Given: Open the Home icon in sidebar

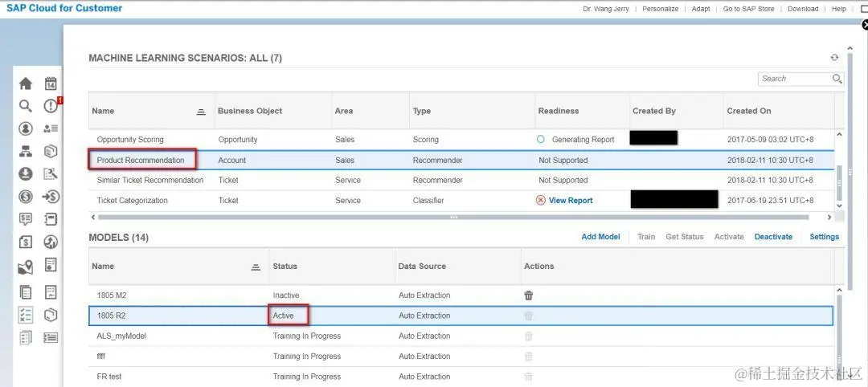Looking at the screenshot, I should click(26, 84).
